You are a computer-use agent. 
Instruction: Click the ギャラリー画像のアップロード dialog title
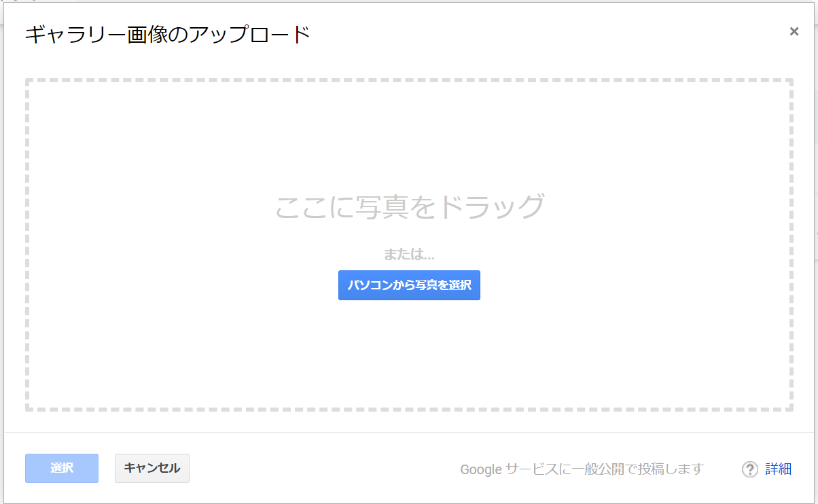click(x=167, y=34)
